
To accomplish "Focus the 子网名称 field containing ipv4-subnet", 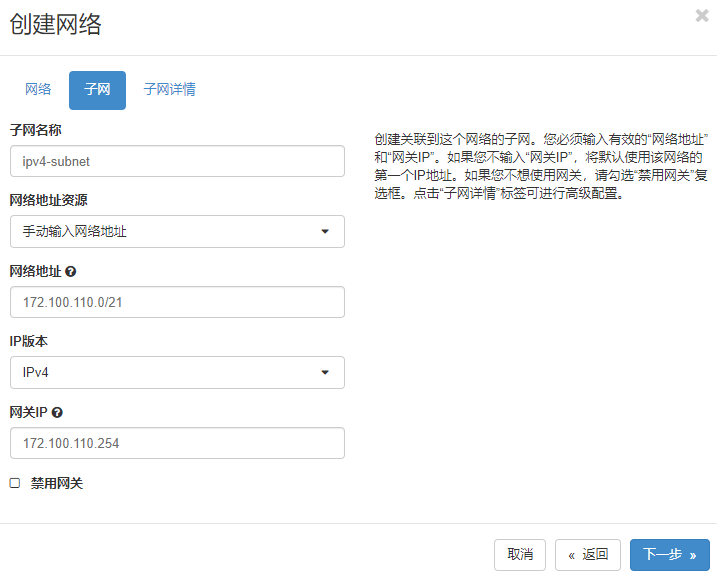I will (177, 161).
